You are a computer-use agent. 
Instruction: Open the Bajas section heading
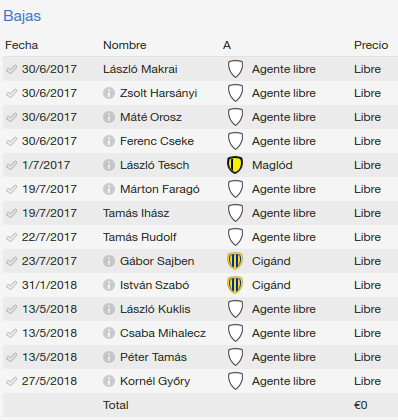(x=22, y=16)
